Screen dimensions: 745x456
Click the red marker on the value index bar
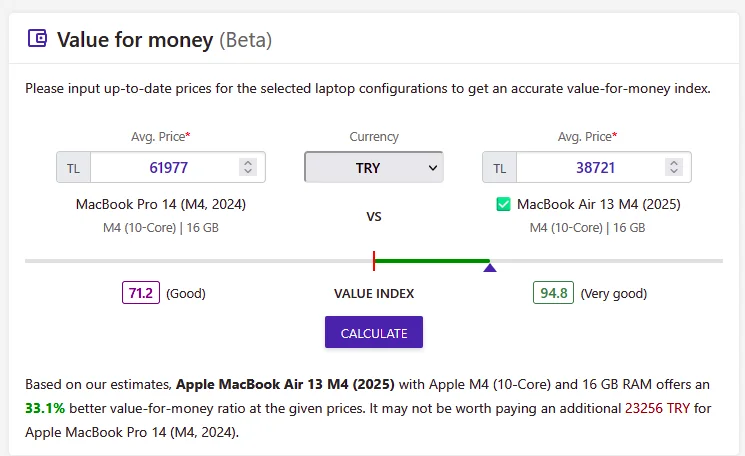pyautogui.click(x=374, y=261)
